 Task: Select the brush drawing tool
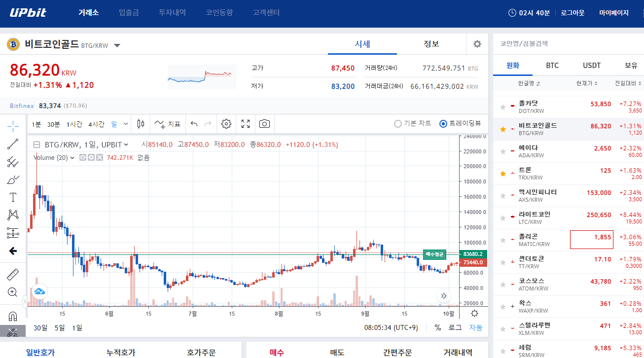tap(13, 179)
